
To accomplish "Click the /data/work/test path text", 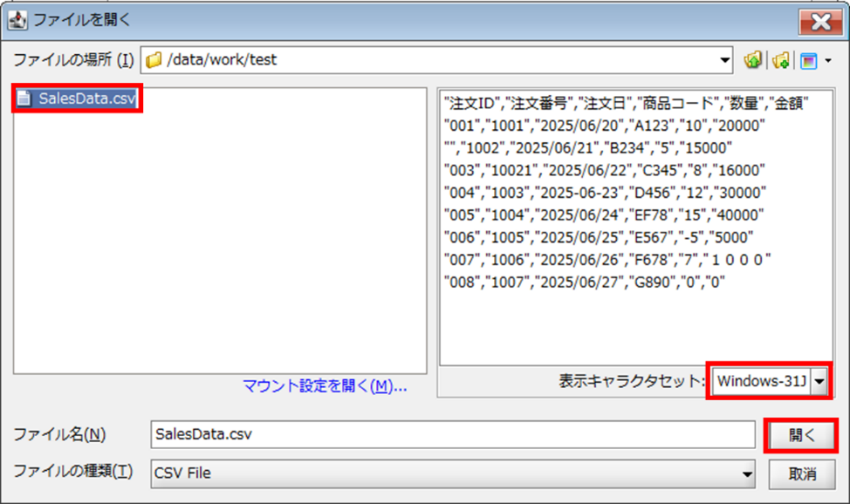I will point(223,60).
